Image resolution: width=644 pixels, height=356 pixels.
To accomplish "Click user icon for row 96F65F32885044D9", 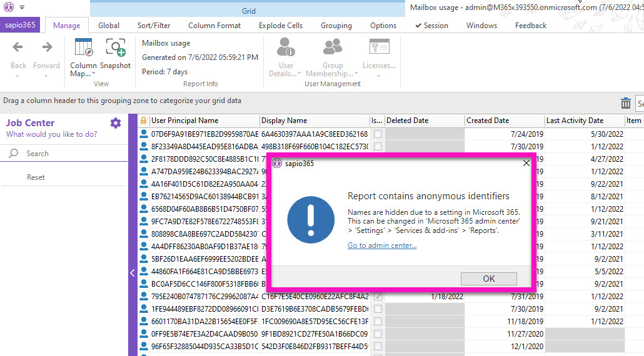I will (x=144, y=346).
